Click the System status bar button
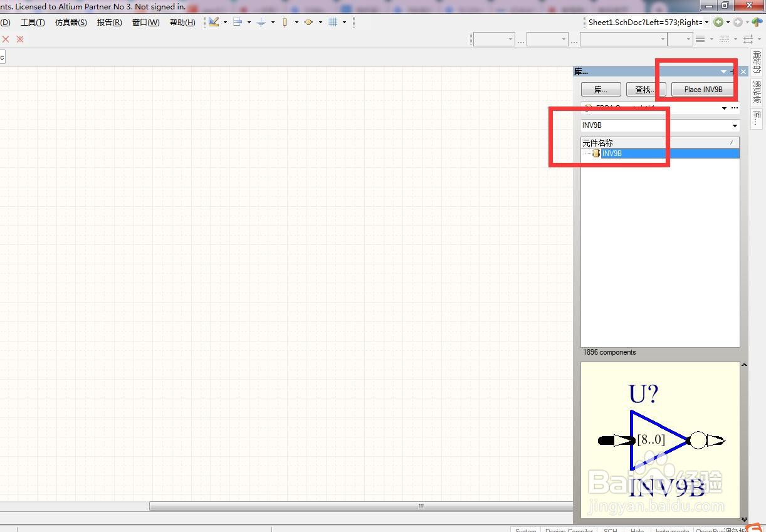This screenshot has width=766, height=532. click(525, 529)
